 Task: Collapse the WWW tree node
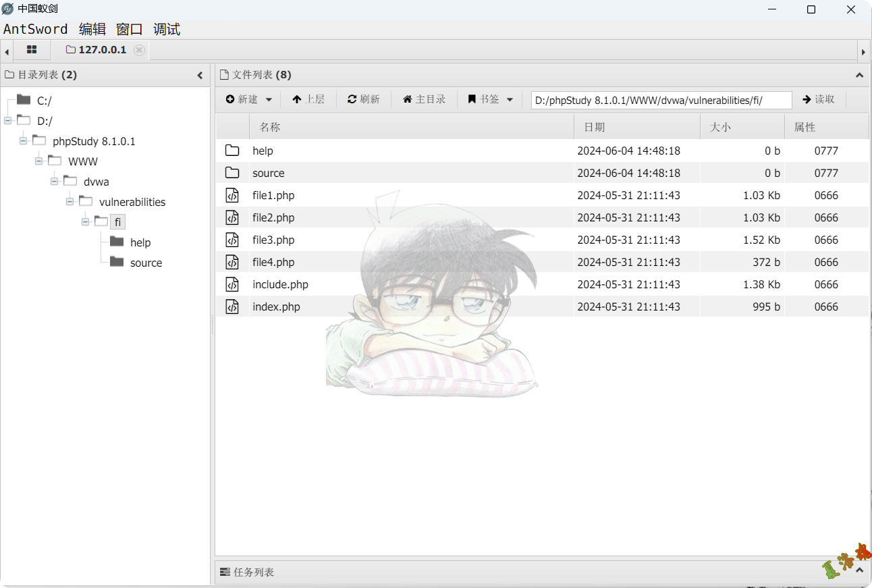coord(38,161)
